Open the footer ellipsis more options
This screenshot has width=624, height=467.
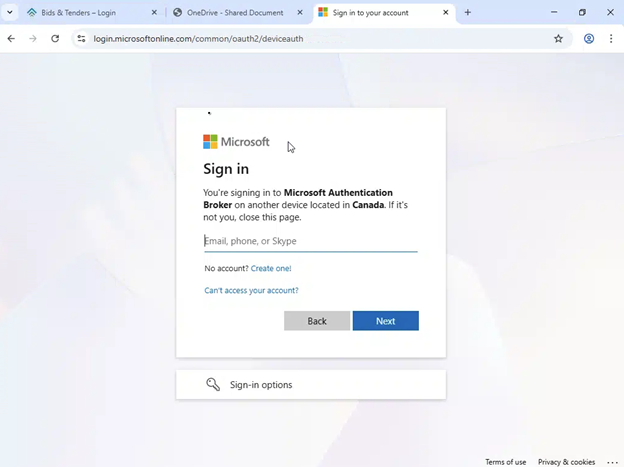pos(612,462)
